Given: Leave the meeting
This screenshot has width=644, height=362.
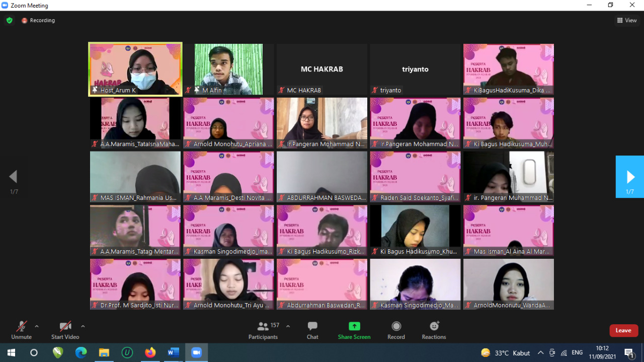Looking at the screenshot, I should (x=623, y=330).
